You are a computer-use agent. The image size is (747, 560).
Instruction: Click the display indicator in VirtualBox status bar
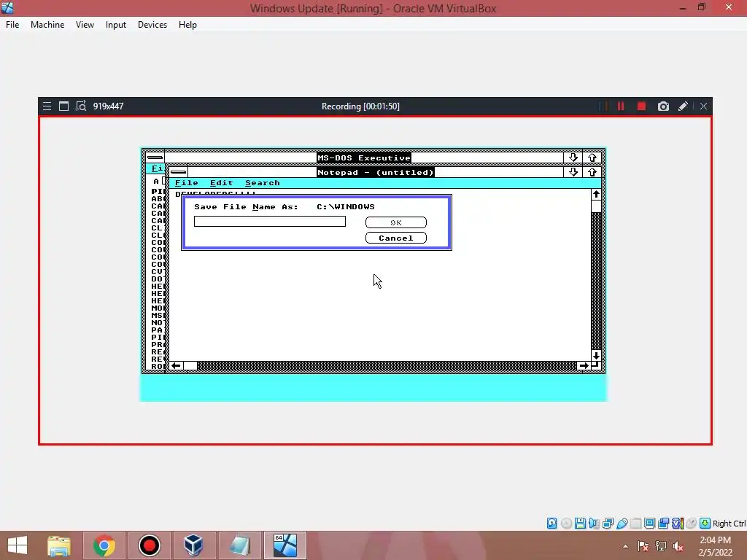click(x=649, y=524)
